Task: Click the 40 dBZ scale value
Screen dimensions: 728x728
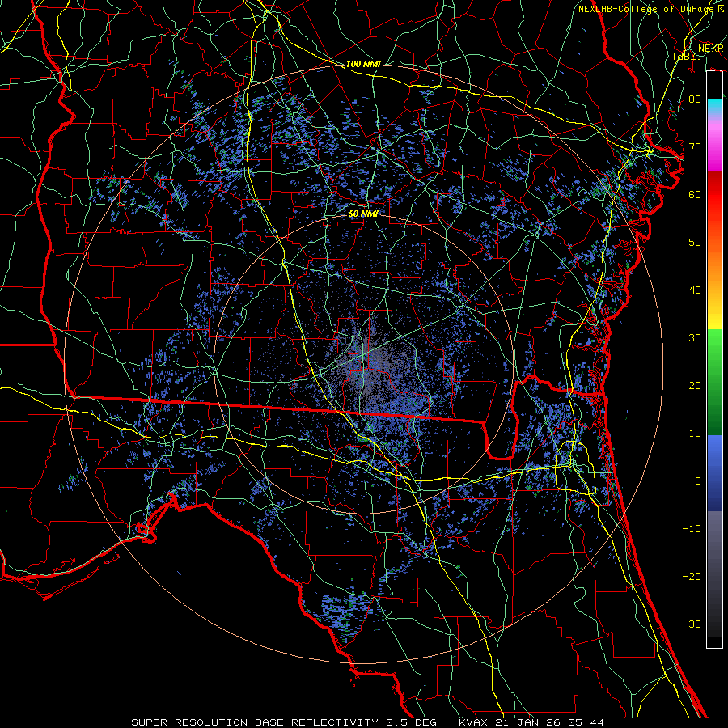Action: click(695, 290)
